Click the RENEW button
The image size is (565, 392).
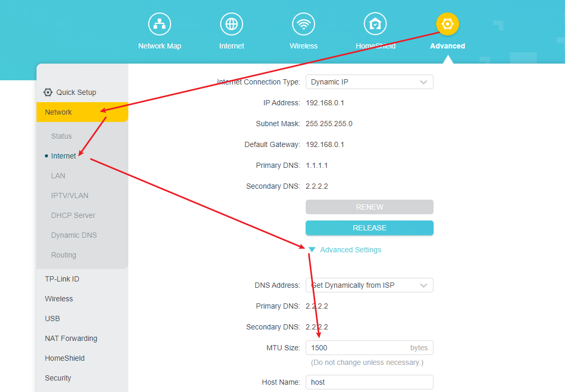click(369, 207)
